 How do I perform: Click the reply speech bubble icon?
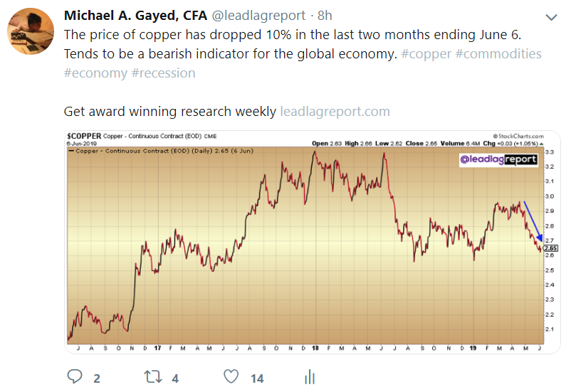click(x=75, y=377)
